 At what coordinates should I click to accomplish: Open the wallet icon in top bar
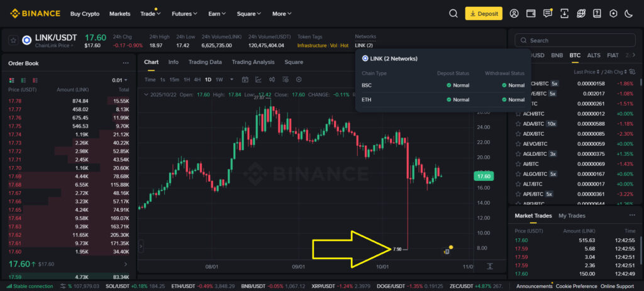coord(531,13)
